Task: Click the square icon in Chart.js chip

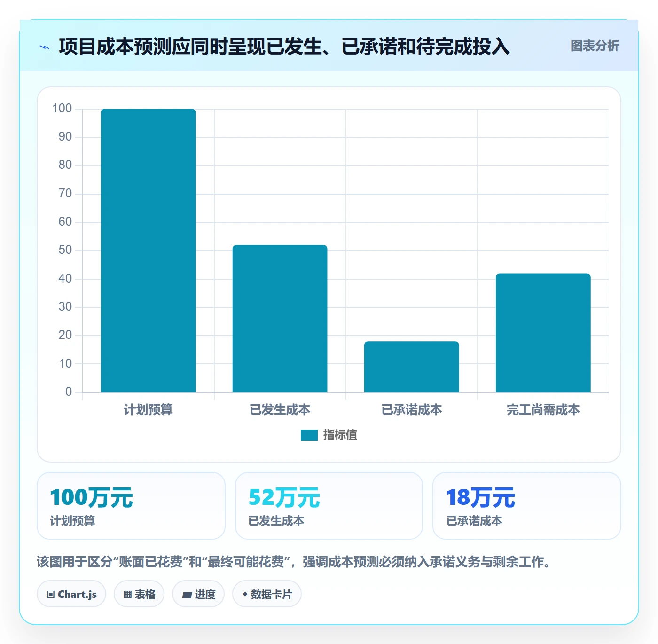Action: tap(51, 595)
